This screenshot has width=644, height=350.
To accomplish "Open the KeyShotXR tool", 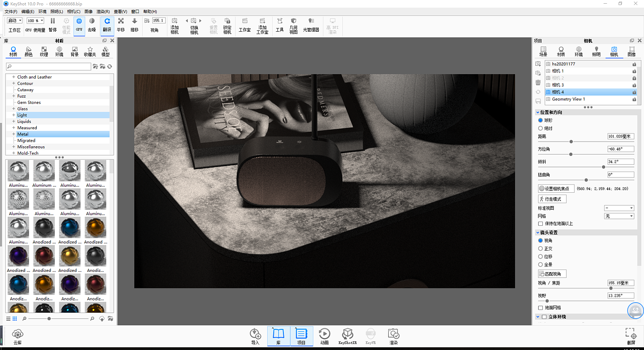I will click(347, 336).
